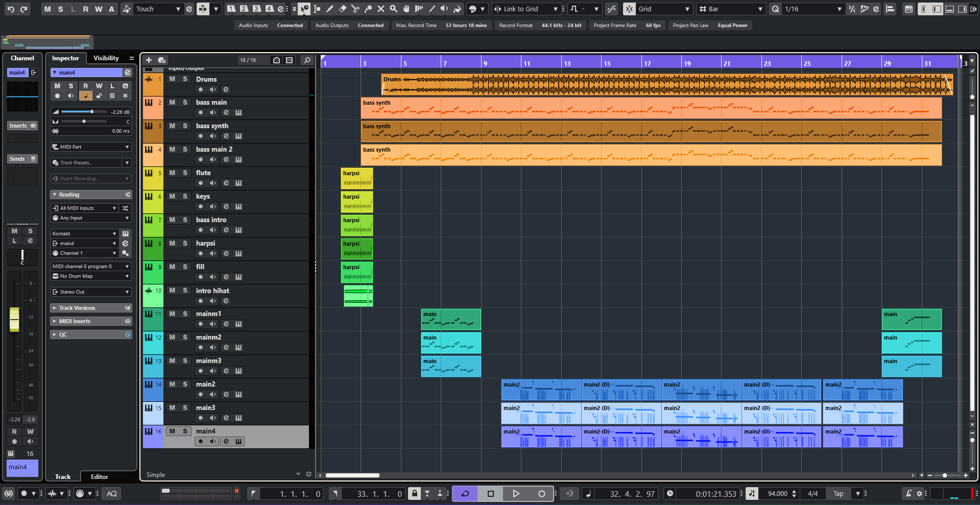Open the Touch automation mode dropdown

pyautogui.click(x=158, y=9)
